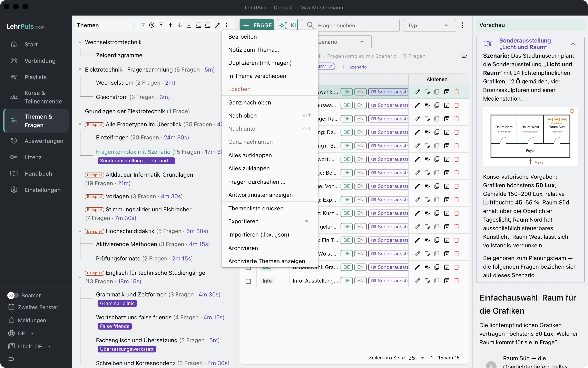Edit the Info: Ausstellung question with pencil icon

(x=417, y=281)
